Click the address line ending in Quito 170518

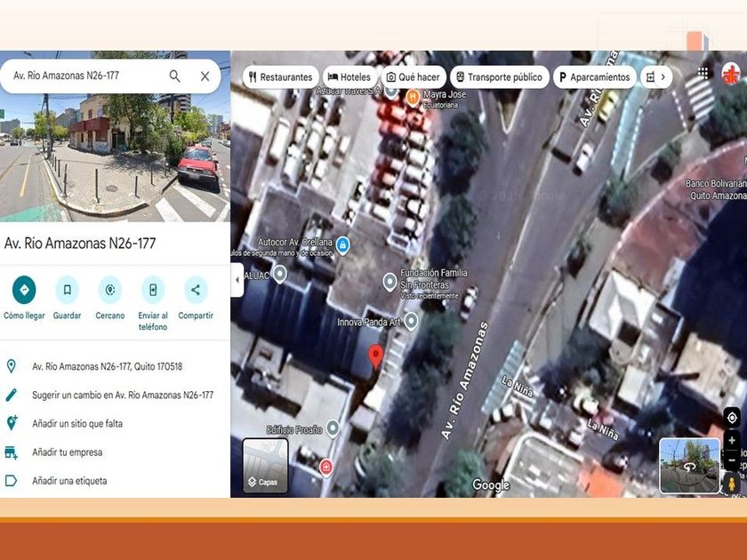tap(108, 366)
